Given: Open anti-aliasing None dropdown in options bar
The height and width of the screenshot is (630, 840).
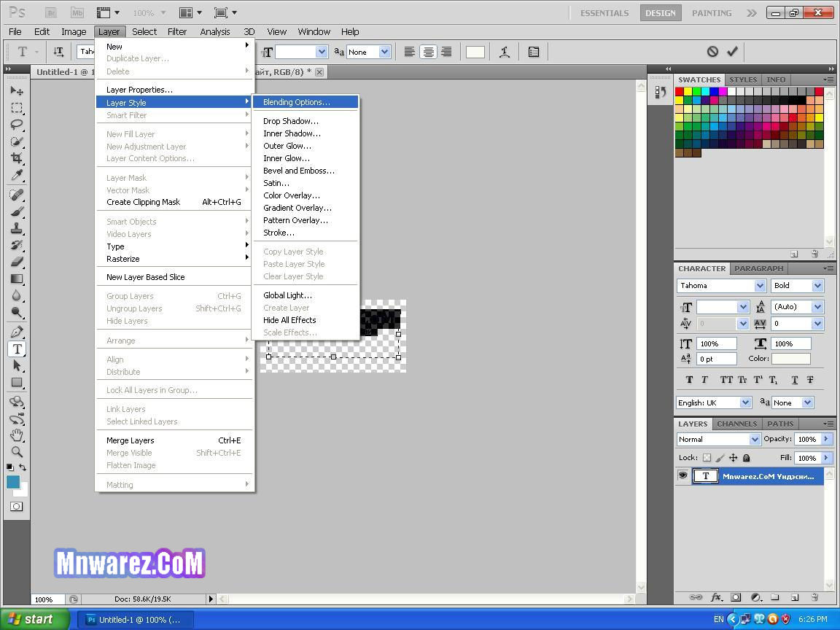Looking at the screenshot, I should [x=384, y=52].
